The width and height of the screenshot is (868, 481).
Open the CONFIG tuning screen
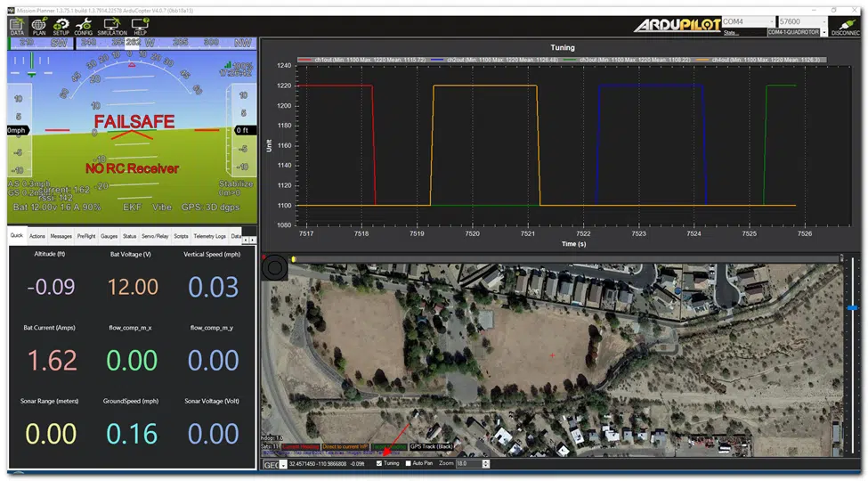[x=83, y=26]
